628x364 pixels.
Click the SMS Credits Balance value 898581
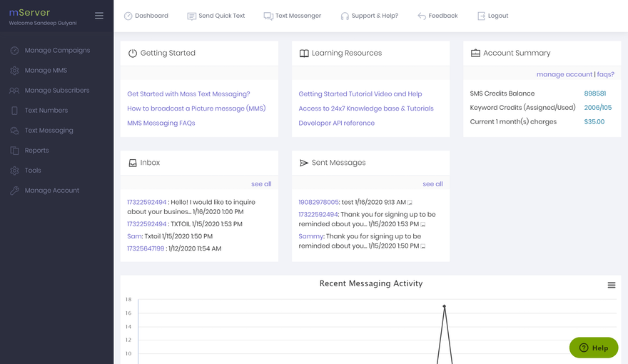(594, 93)
